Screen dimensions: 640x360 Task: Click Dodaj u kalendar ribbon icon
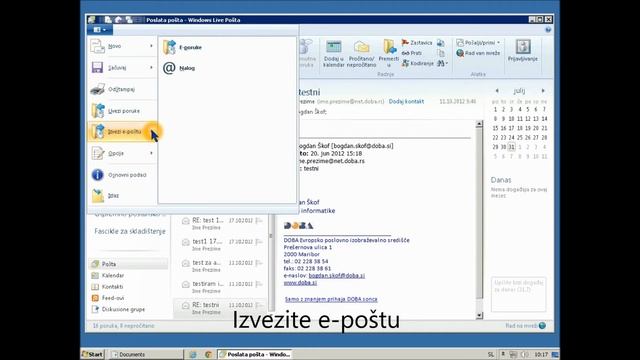pyautogui.click(x=333, y=53)
